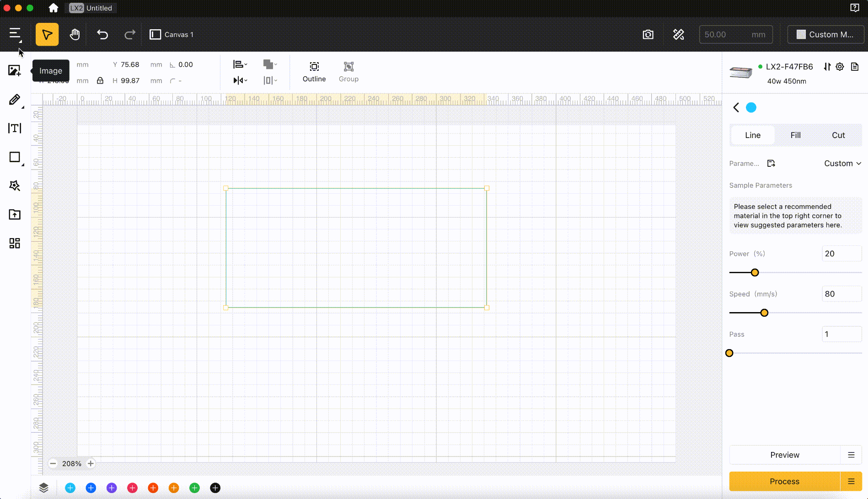The width and height of the screenshot is (868, 499).
Task: Toggle the aspect ratio lock
Action: (100, 80)
